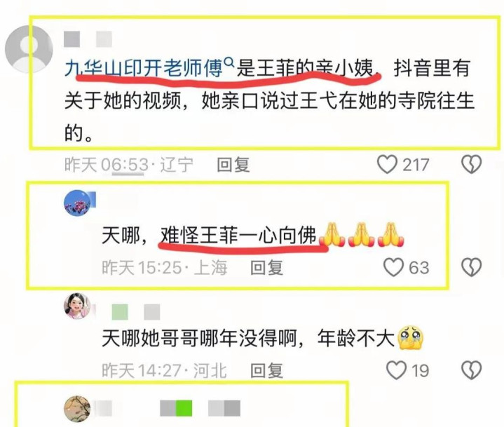
Task: Open the flower avatar of Shanghai commenter
Action: (x=78, y=203)
